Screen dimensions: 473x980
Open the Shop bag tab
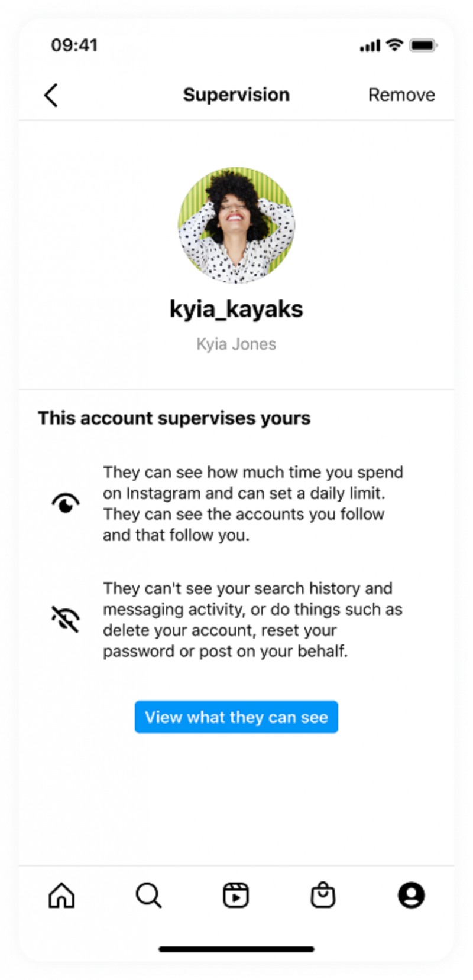point(323,895)
